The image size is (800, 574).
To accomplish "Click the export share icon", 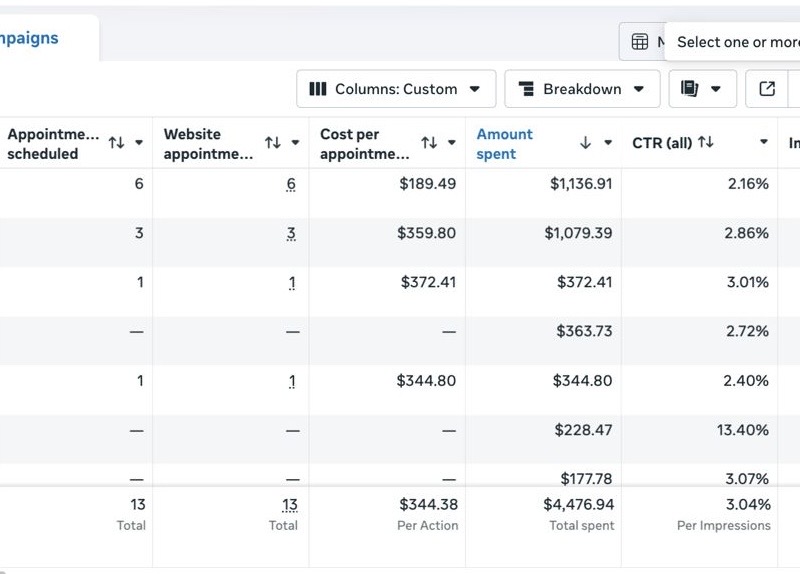I will 767,89.
